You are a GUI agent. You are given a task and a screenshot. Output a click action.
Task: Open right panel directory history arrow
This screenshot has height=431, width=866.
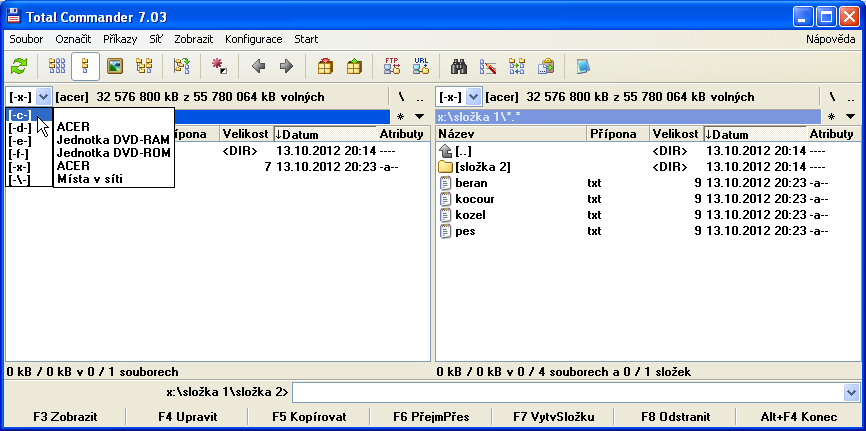pos(850,117)
